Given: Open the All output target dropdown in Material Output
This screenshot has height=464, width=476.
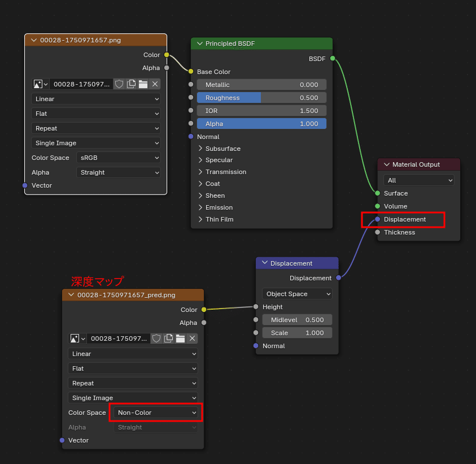Looking at the screenshot, I should coord(418,180).
